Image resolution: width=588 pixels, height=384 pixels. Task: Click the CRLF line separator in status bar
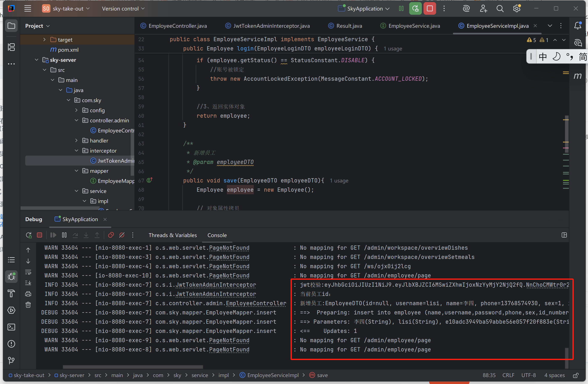point(508,375)
